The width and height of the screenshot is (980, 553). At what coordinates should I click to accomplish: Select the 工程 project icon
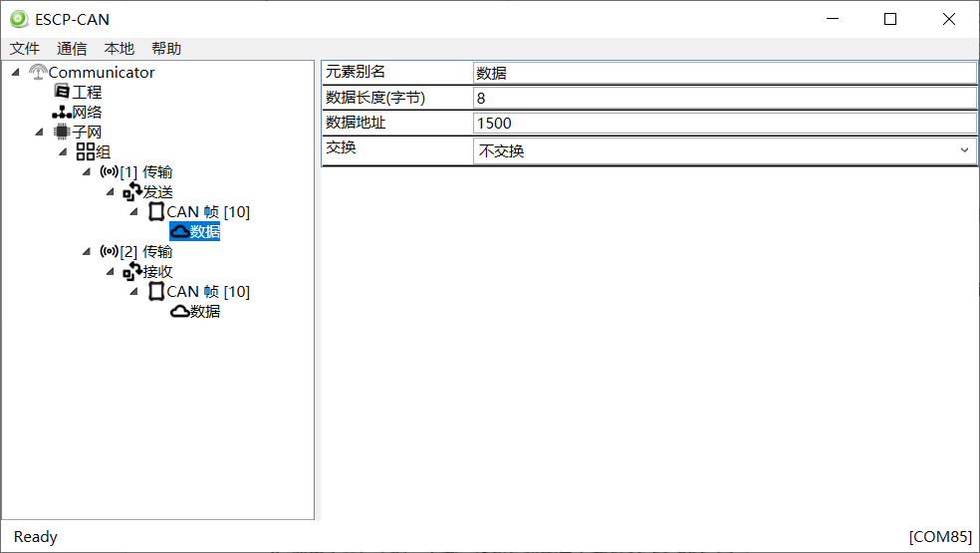pos(62,92)
